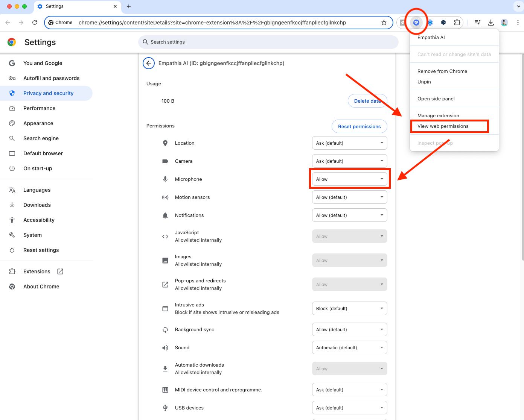Screen dimensions: 524x420
Task: Open Chrome three-dot menu
Action: pyautogui.click(x=518, y=23)
